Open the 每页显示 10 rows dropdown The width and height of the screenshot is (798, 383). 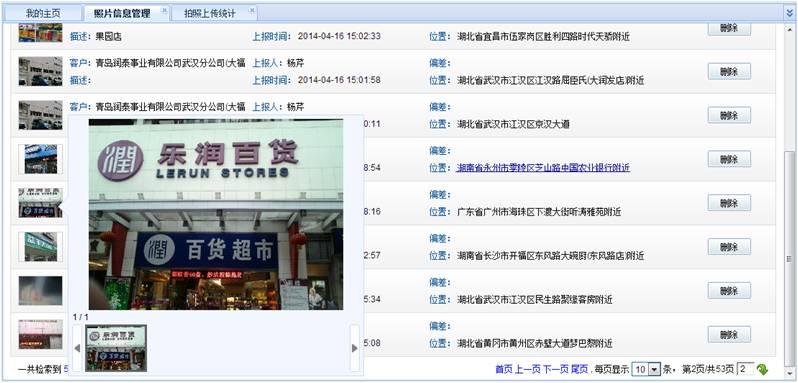(646, 369)
